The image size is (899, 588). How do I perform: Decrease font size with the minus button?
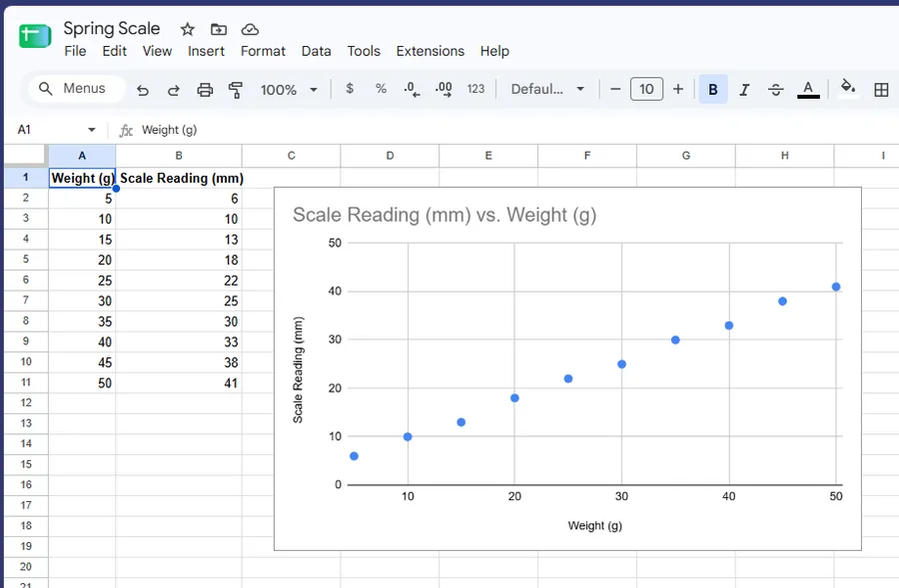(x=615, y=89)
